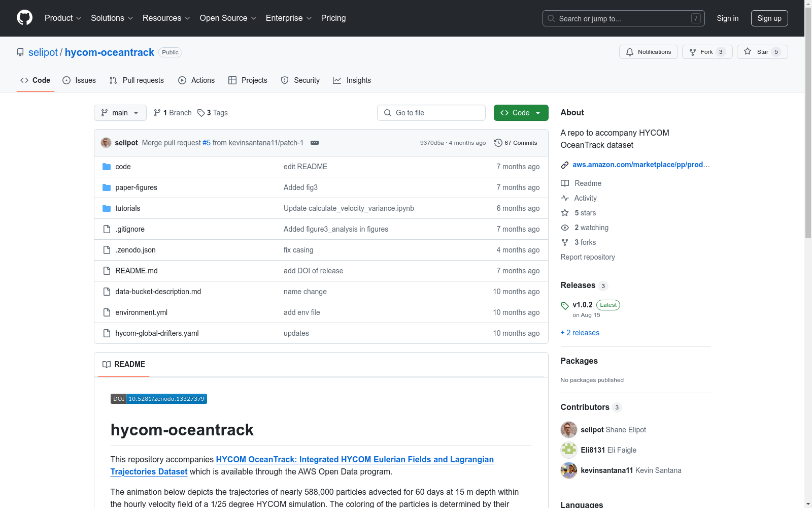Image resolution: width=812 pixels, height=508 pixels.
Task: Expand the Enterprise menu
Action: pyautogui.click(x=288, y=18)
